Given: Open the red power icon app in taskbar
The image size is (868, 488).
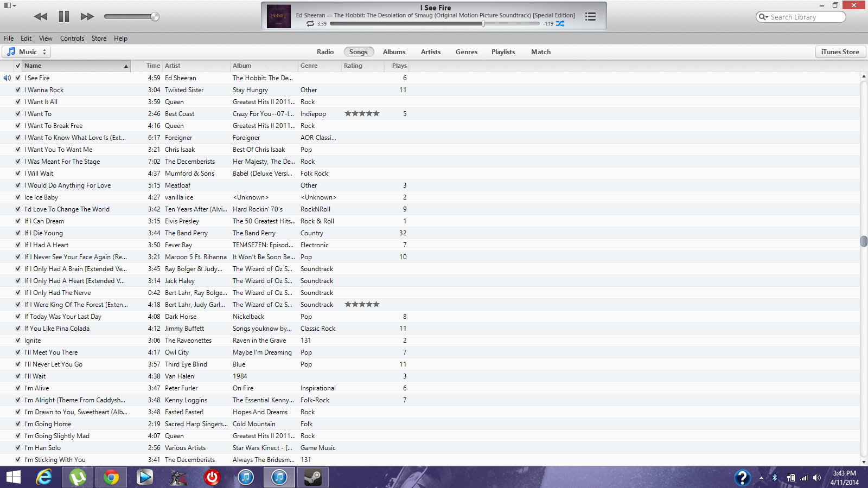Looking at the screenshot, I should coord(212,477).
